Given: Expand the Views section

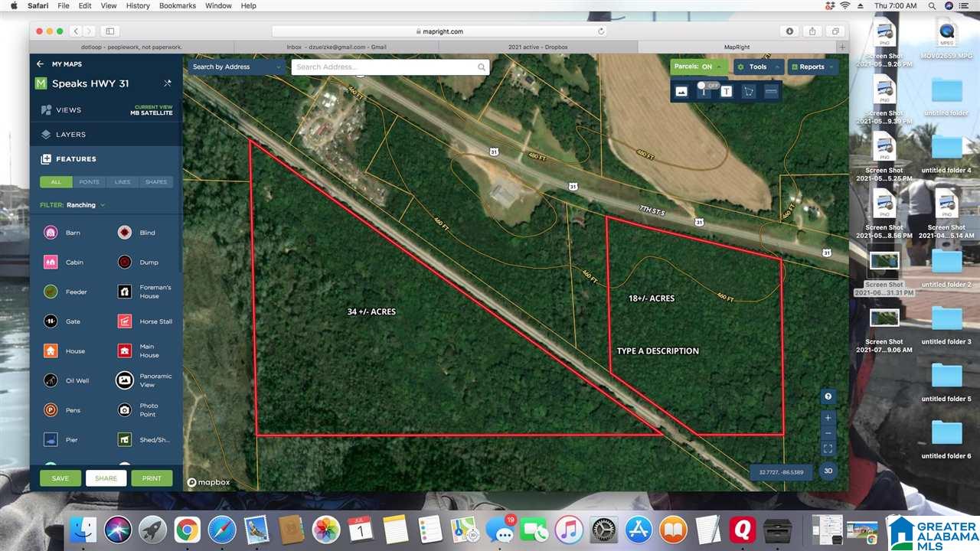Looking at the screenshot, I should pos(106,110).
